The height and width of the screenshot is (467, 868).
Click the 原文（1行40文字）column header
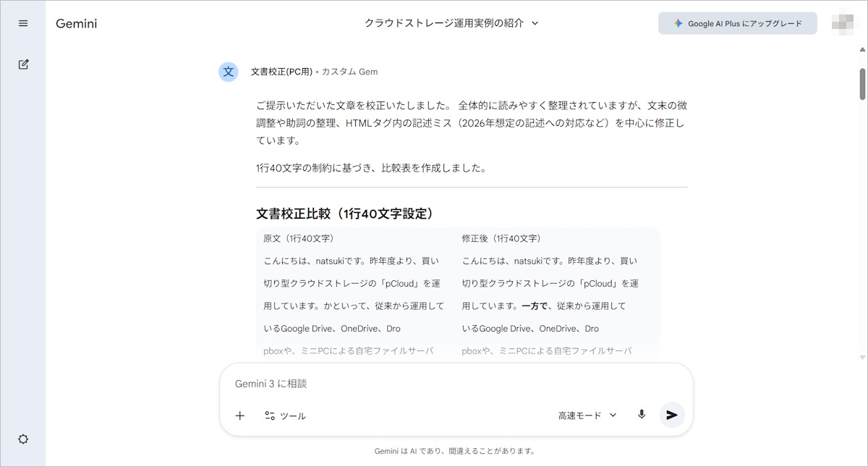click(x=298, y=238)
